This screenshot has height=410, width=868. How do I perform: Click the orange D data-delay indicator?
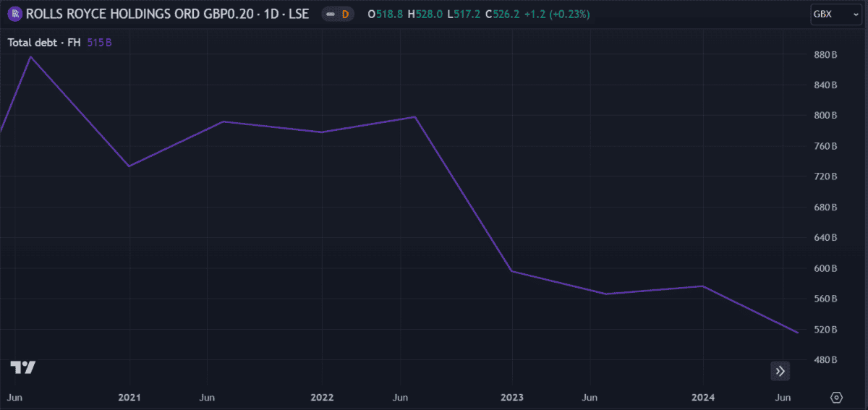(x=345, y=14)
